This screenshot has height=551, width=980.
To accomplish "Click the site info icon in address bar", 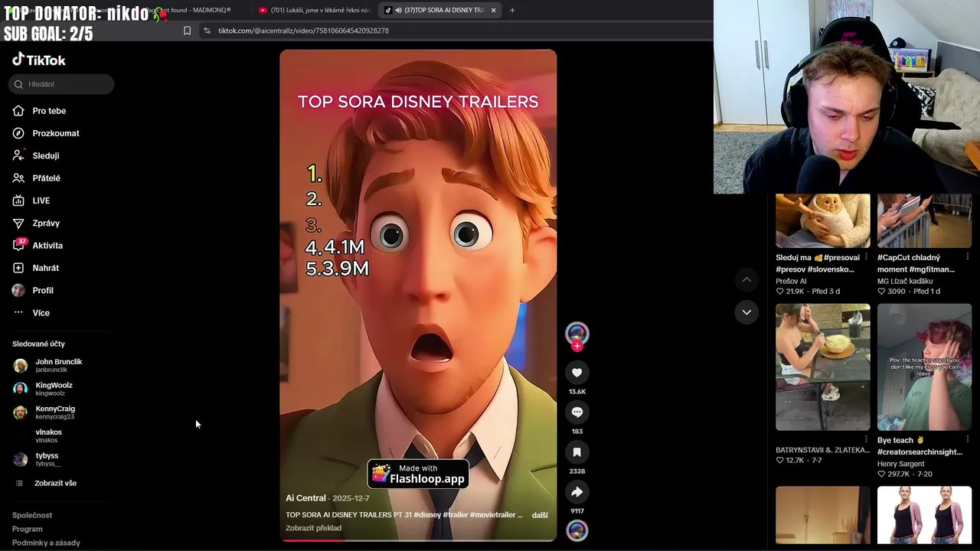I will coord(207,31).
